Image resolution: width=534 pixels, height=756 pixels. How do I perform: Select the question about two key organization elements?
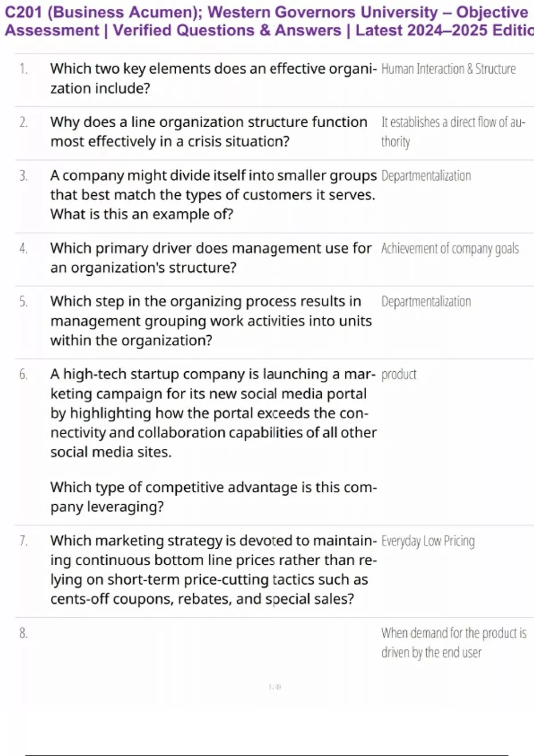(x=213, y=78)
